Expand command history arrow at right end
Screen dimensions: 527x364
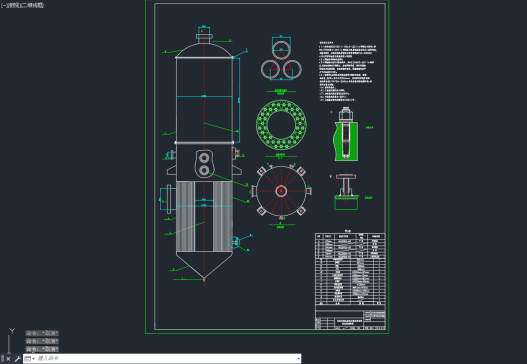click(298, 359)
